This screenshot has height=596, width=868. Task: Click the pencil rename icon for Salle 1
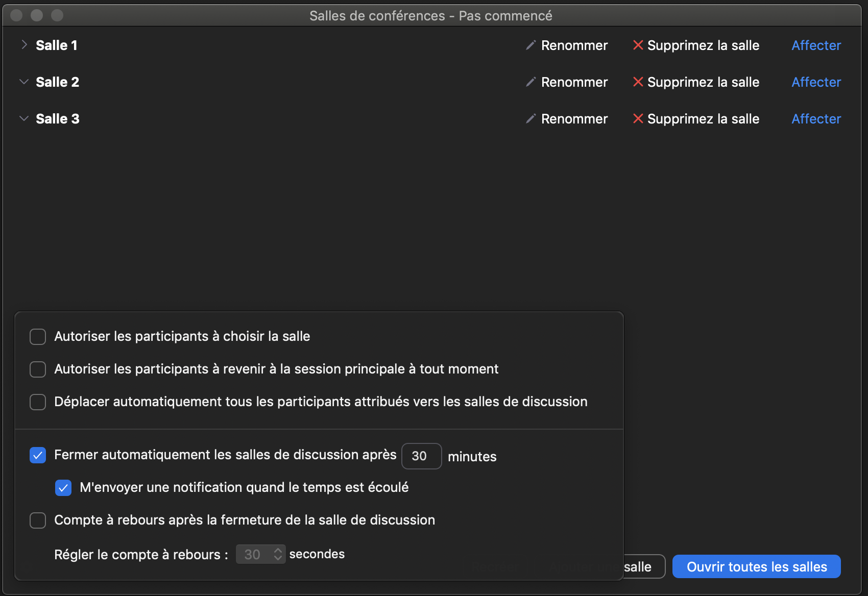click(531, 45)
